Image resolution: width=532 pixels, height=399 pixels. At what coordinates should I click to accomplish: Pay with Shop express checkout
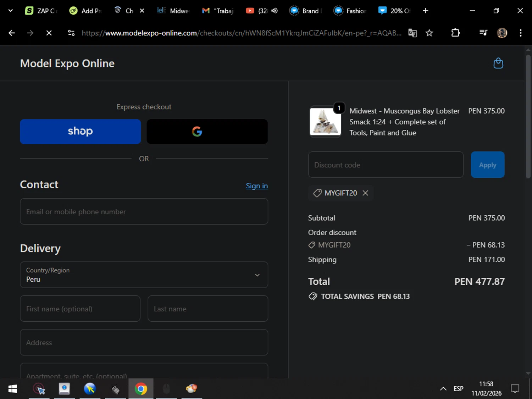(80, 132)
